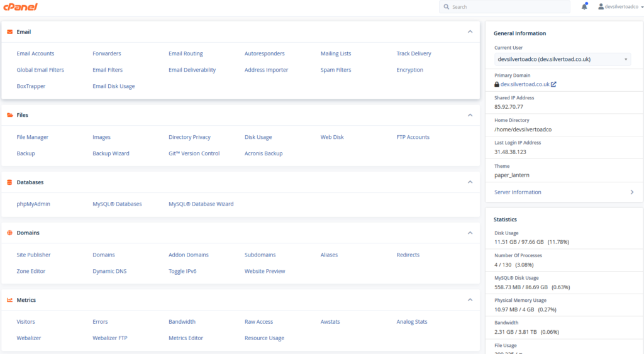Collapse the Files section
The width and height of the screenshot is (644, 354).
pos(470,115)
